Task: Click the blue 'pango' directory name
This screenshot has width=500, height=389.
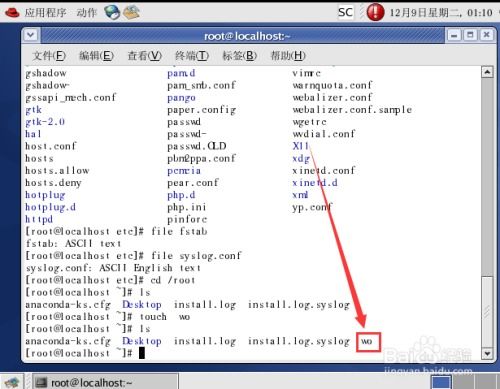Action: [181, 98]
